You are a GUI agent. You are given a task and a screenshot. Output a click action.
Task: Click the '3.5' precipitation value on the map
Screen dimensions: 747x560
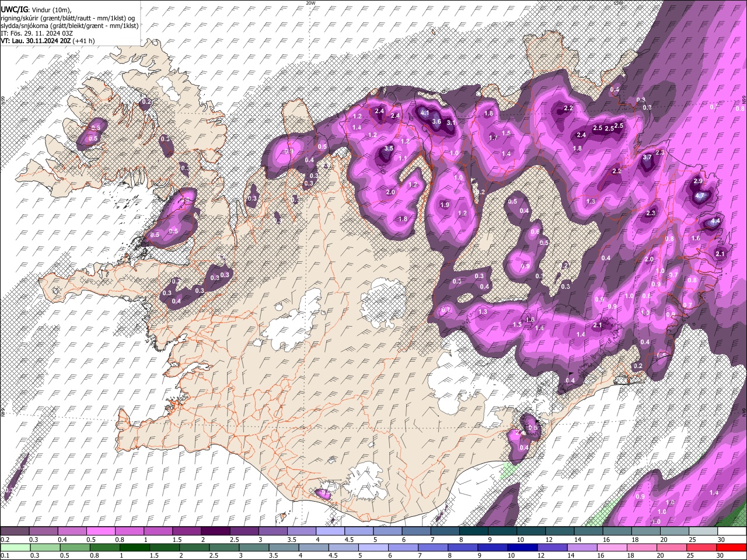[x=389, y=149]
